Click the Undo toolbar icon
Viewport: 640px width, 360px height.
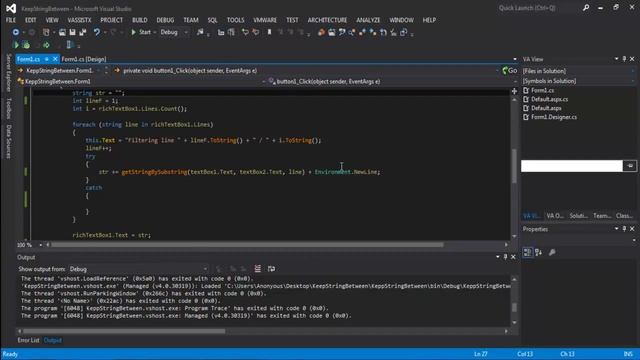[97, 32]
